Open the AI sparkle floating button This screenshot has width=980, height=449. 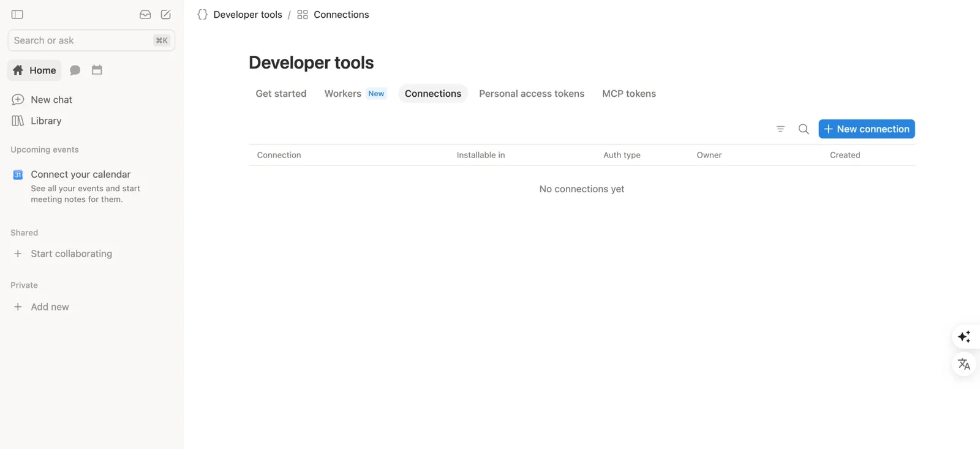click(964, 336)
